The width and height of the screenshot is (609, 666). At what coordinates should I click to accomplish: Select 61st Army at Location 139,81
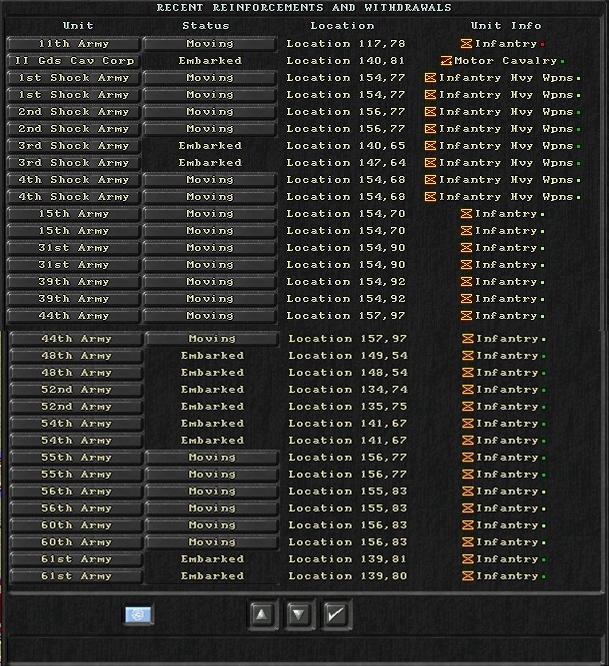tap(76, 559)
